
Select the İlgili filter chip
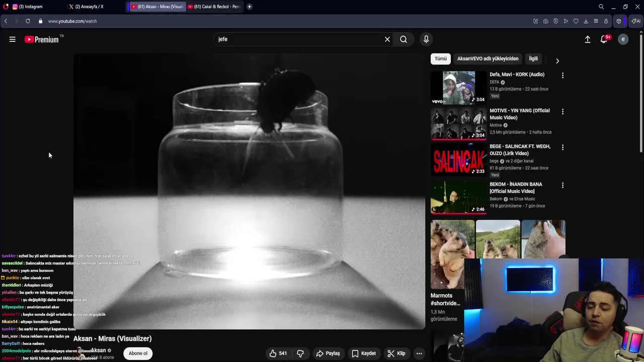[x=533, y=59]
